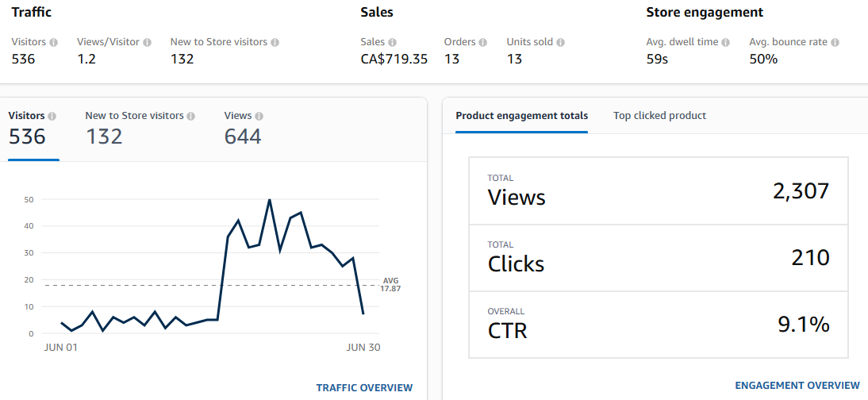Show info for Avg. dwell time

coord(726,42)
